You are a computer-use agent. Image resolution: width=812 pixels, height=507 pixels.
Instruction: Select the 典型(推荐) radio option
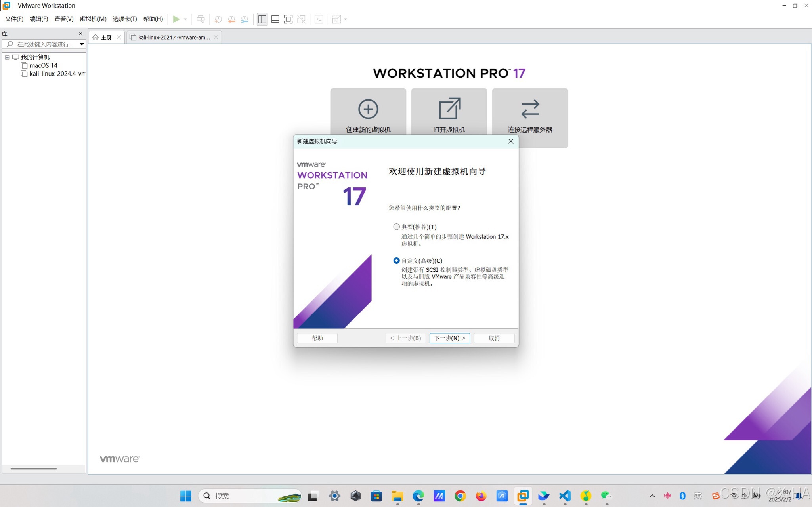(396, 227)
